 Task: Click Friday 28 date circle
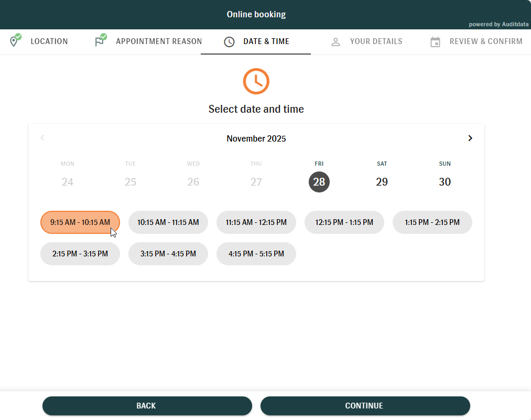click(x=319, y=182)
